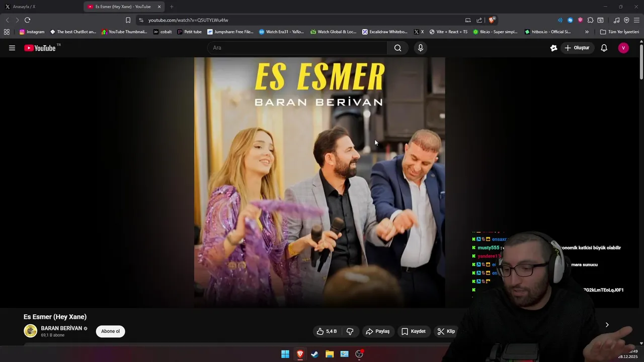This screenshot has height=362, width=644.
Task: Click the page vertical scrollbar
Action: 641,62
